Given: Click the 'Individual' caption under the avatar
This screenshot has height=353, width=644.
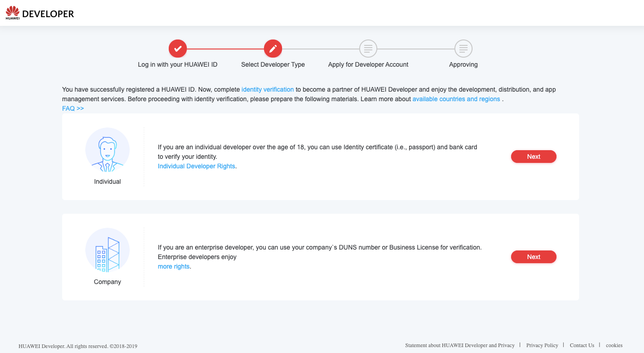Looking at the screenshot, I should click(107, 181).
